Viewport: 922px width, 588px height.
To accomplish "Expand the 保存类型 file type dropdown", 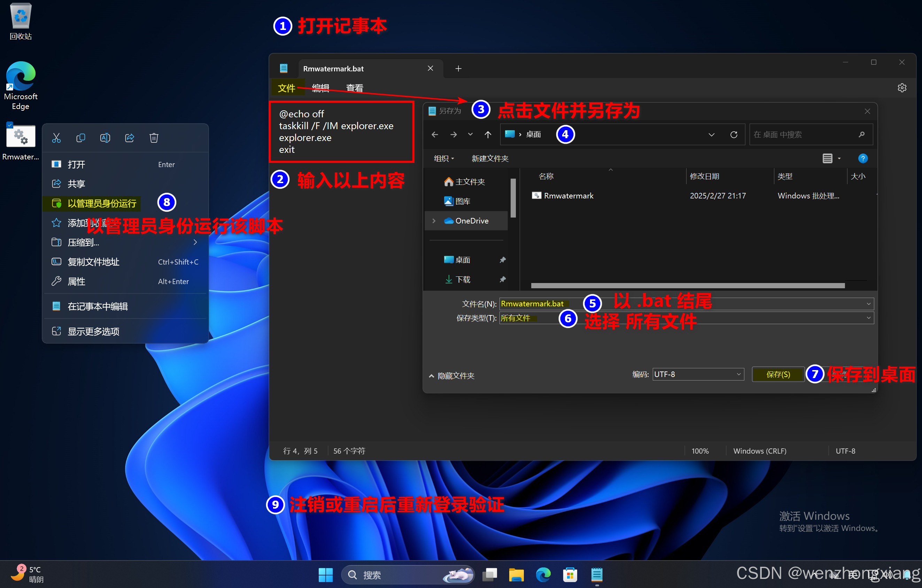I will click(x=868, y=318).
